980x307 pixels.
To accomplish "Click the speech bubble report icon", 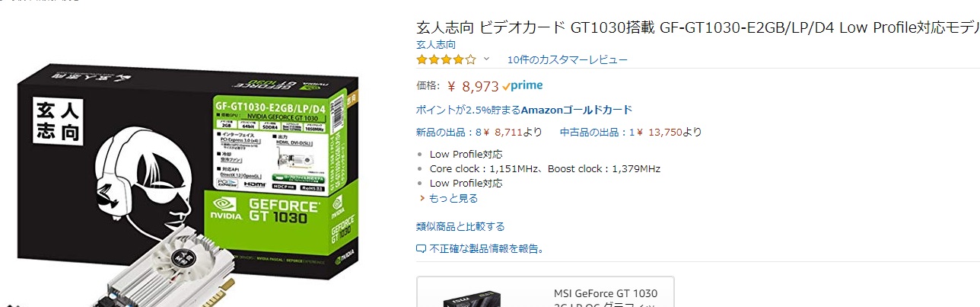I will [422, 249].
